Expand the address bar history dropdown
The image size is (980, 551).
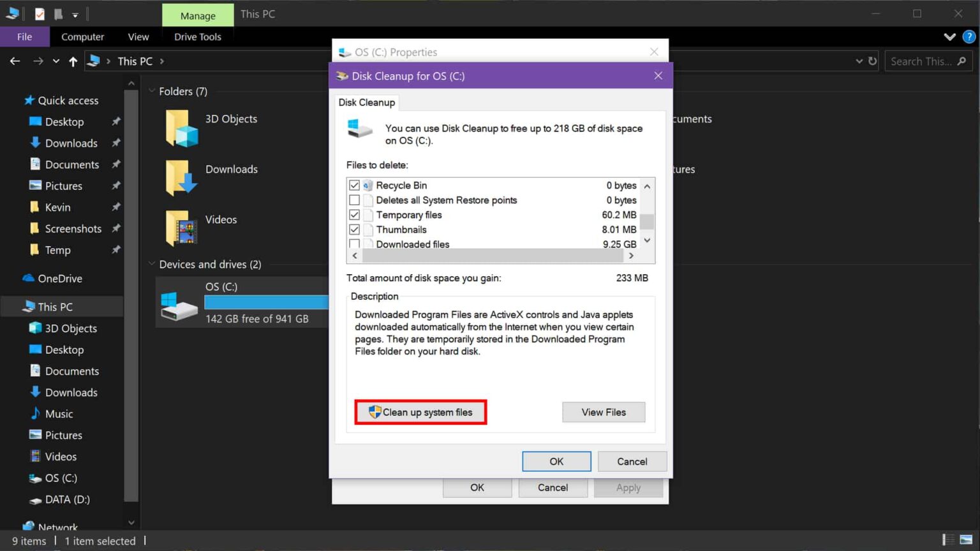[x=860, y=61]
